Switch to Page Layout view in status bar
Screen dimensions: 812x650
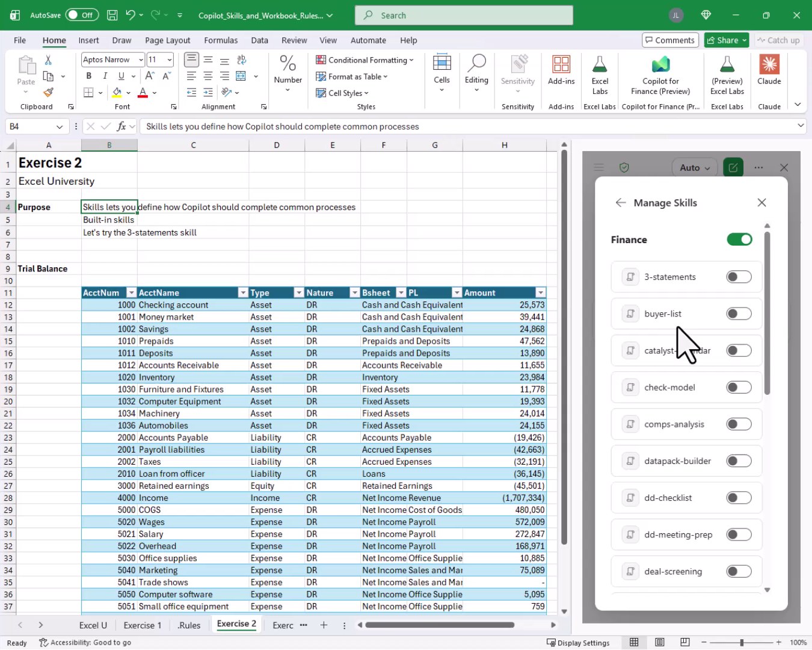coord(660,642)
